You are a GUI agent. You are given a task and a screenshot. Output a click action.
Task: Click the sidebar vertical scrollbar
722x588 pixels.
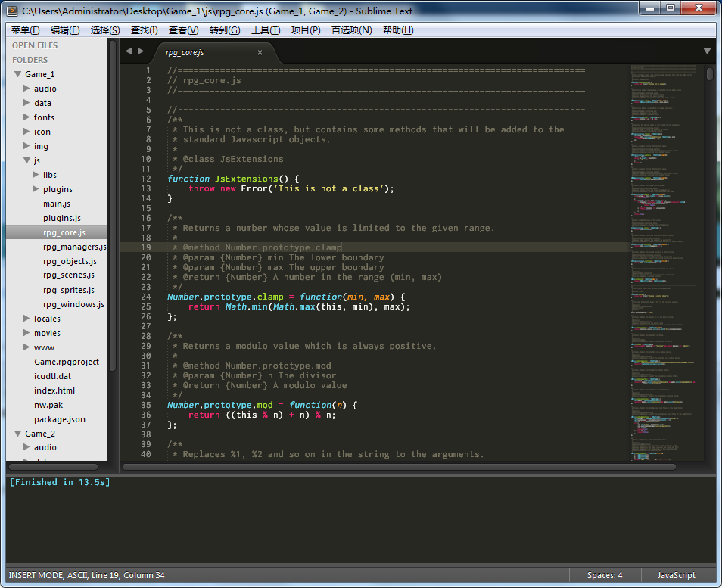[x=113, y=206]
